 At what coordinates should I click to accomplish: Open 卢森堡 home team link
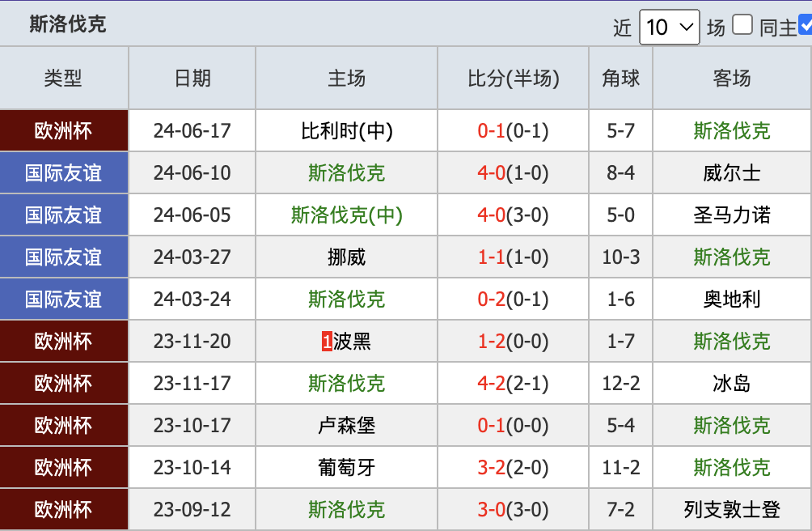pyautogui.click(x=346, y=425)
